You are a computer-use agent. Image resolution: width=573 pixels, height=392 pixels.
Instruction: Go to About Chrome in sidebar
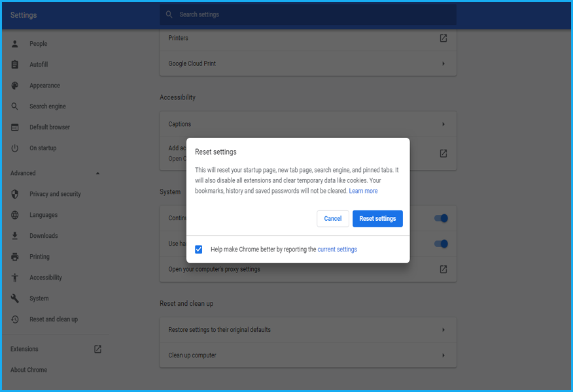pos(29,370)
